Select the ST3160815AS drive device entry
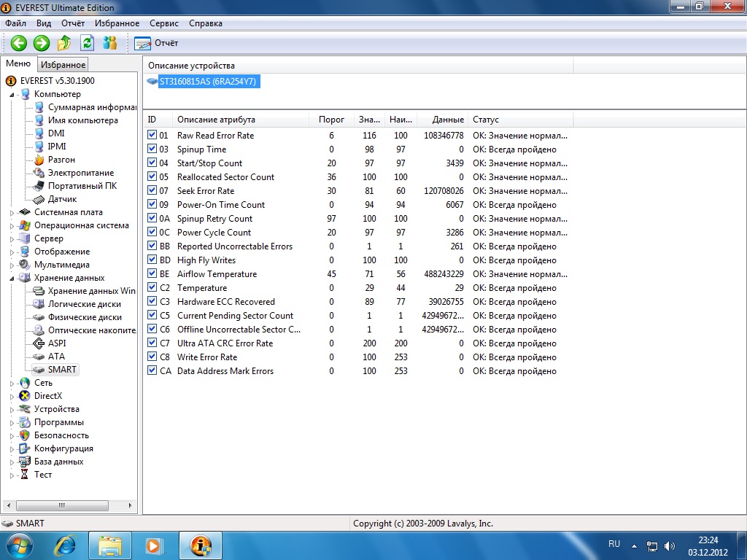This screenshot has height=560, width=747. [208, 82]
